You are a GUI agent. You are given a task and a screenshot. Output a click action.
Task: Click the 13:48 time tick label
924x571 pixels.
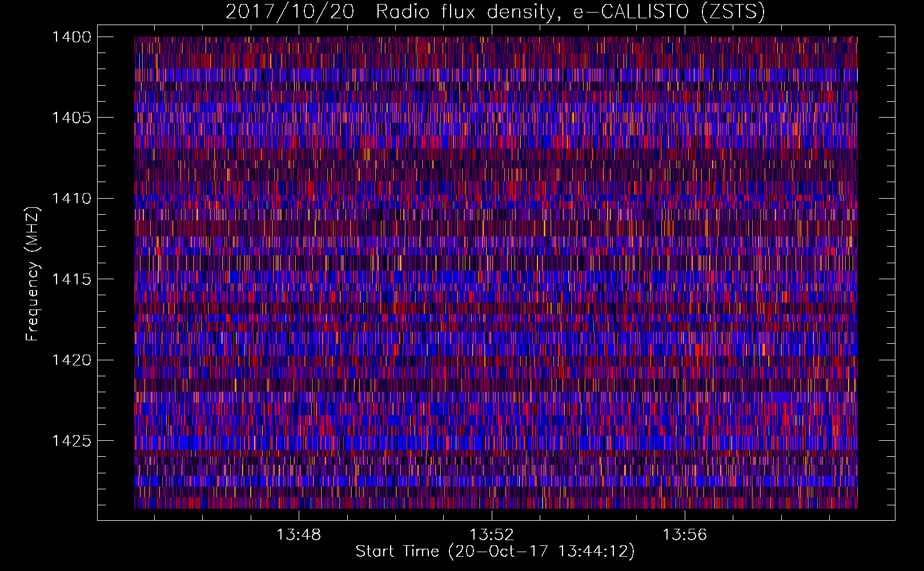[x=299, y=534]
